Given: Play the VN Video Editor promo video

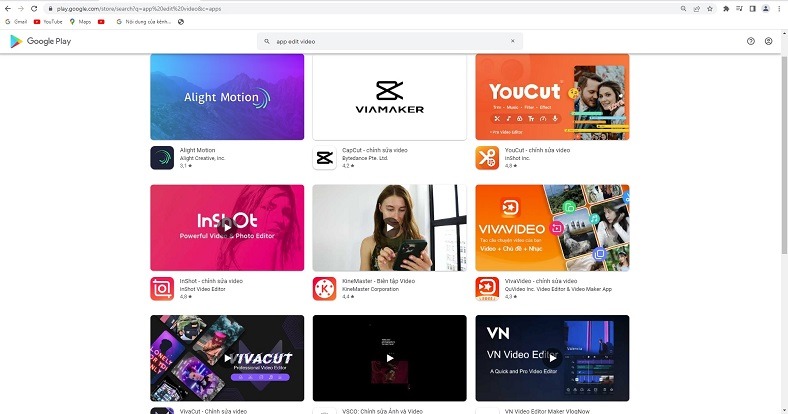Looking at the screenshot, I should coord(552,358).
